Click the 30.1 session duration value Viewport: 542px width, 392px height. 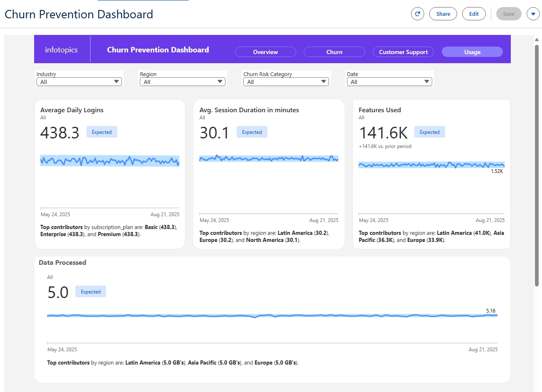point(214,133)
